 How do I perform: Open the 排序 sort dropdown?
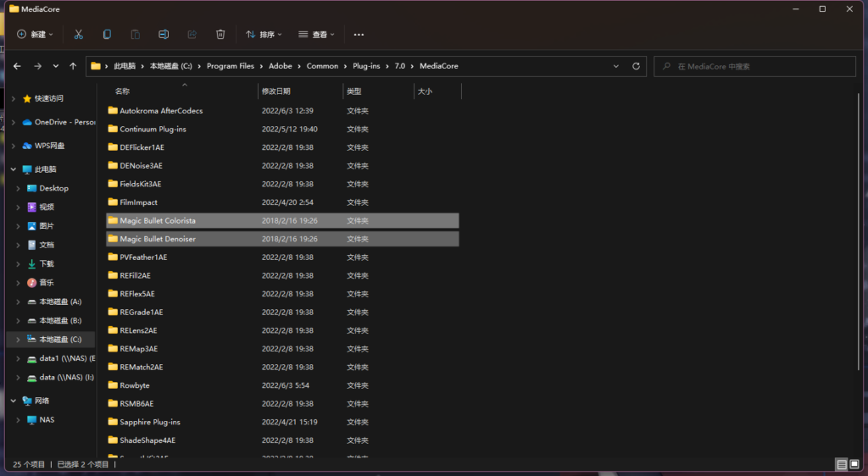[x=264, y=34]
